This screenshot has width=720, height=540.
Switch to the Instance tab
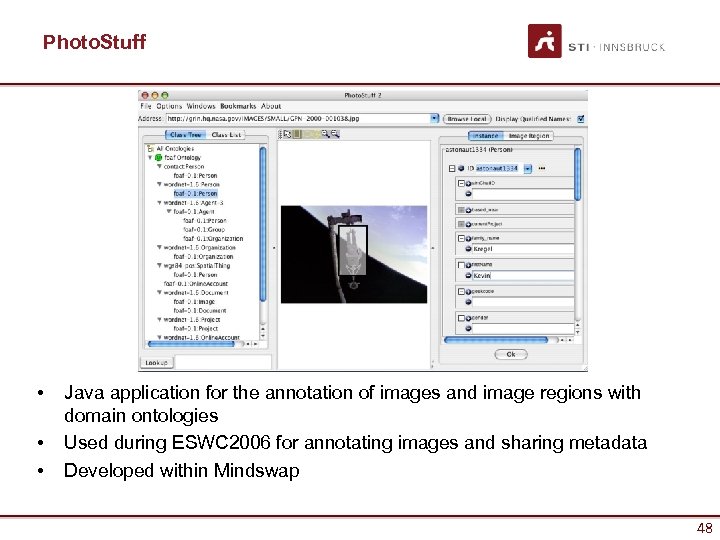pos(486,136)
